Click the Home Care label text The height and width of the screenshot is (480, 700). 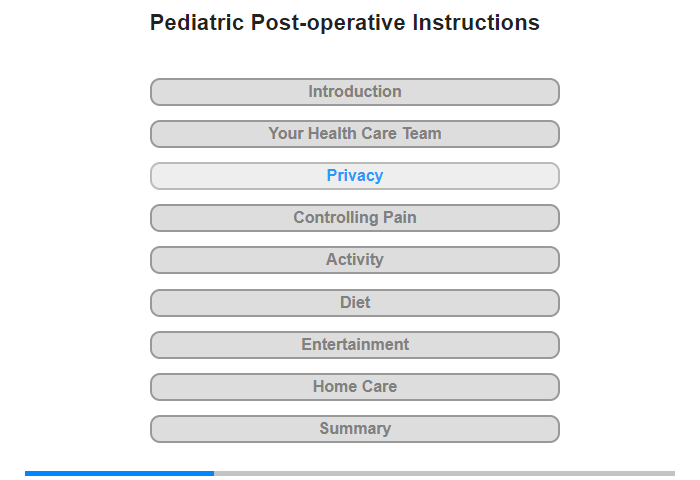tap(354, 386)
